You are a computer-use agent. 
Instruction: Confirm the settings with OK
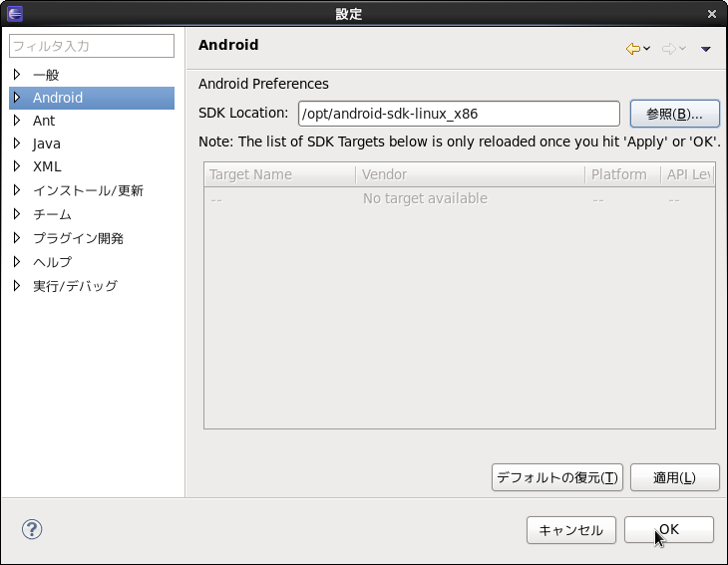tap(669, 529)
